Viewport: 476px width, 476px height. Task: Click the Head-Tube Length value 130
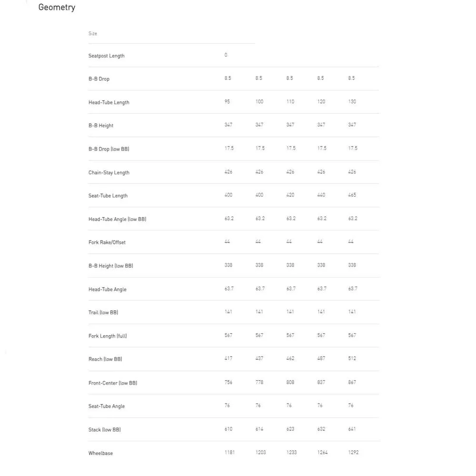(x=352, y=101)
